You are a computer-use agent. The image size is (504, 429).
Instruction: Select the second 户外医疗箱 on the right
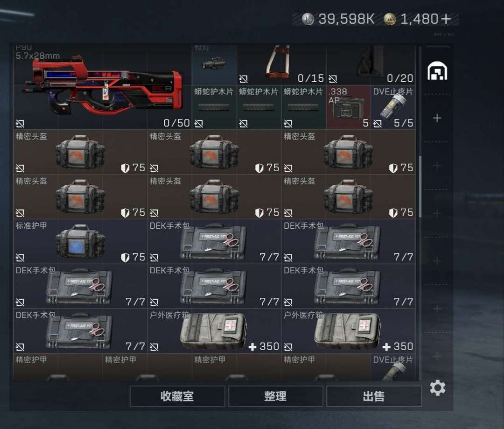point(349,331)
